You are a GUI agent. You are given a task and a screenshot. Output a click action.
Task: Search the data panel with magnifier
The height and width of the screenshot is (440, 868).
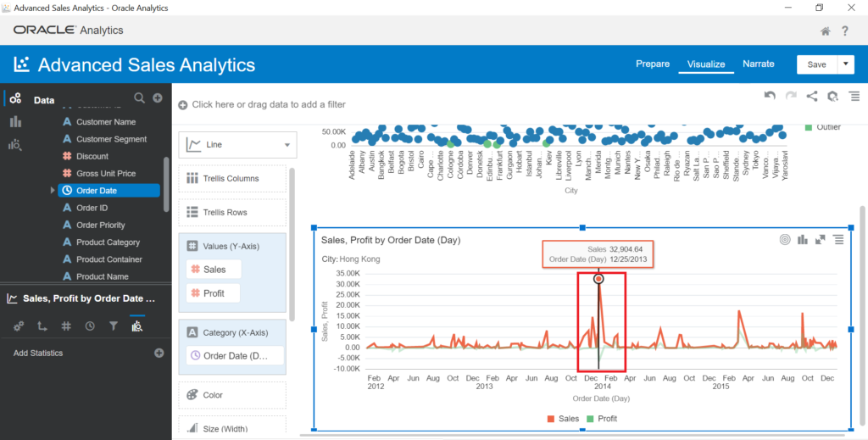(140, 98)
